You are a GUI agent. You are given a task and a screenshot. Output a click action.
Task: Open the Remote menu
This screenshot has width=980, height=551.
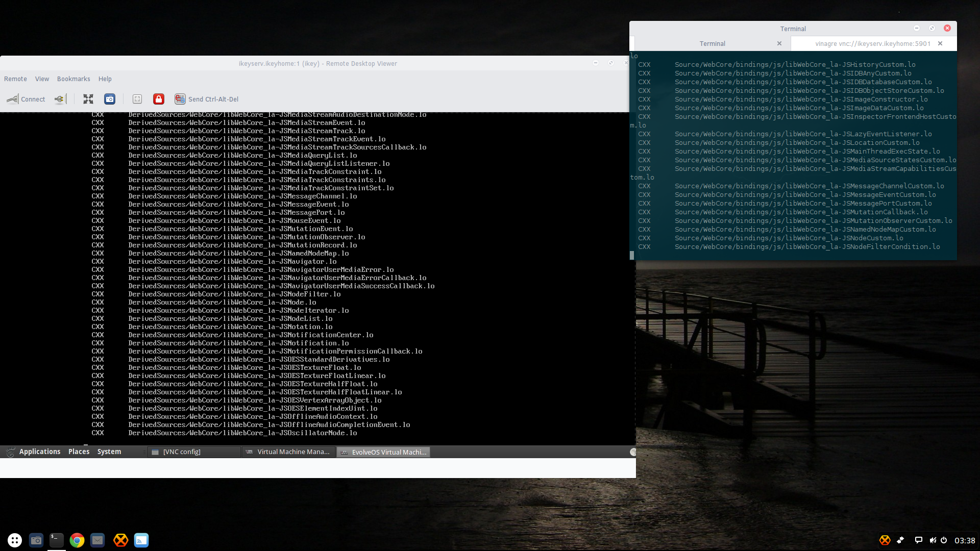click(15, 79)
